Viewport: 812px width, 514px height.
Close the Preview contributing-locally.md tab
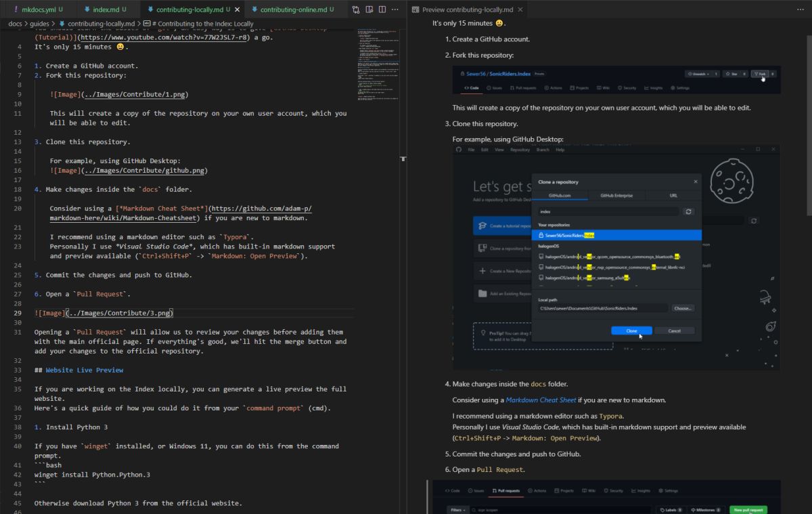(x=521, y=10)
